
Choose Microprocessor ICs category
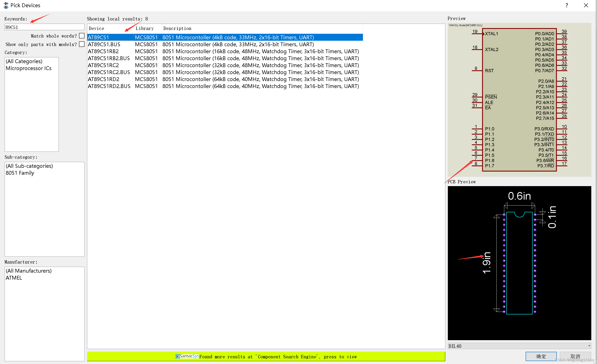click(x=29, y=68)
